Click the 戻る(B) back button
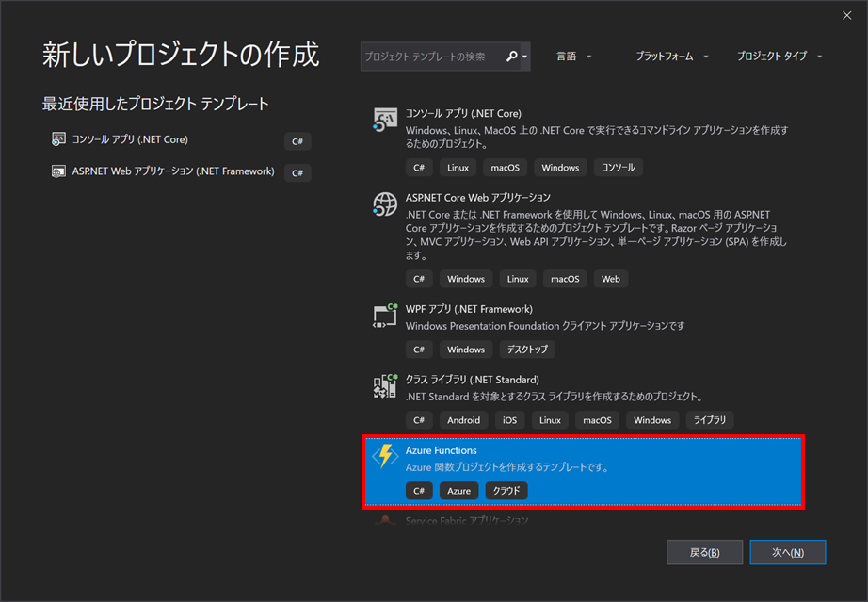Image resolution: width=868 pixels, height=602 pixels. [705, 552]
